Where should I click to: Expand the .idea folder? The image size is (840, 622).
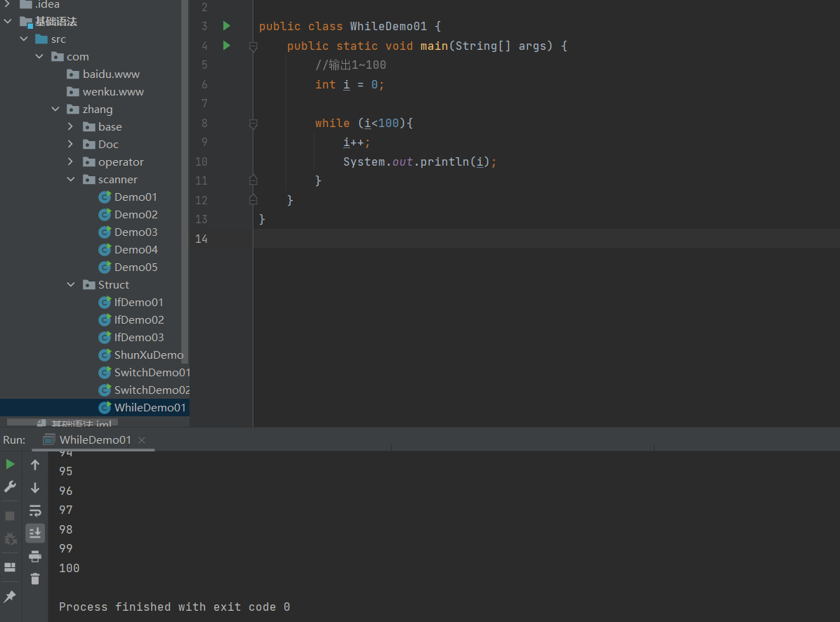coord(8,4)
